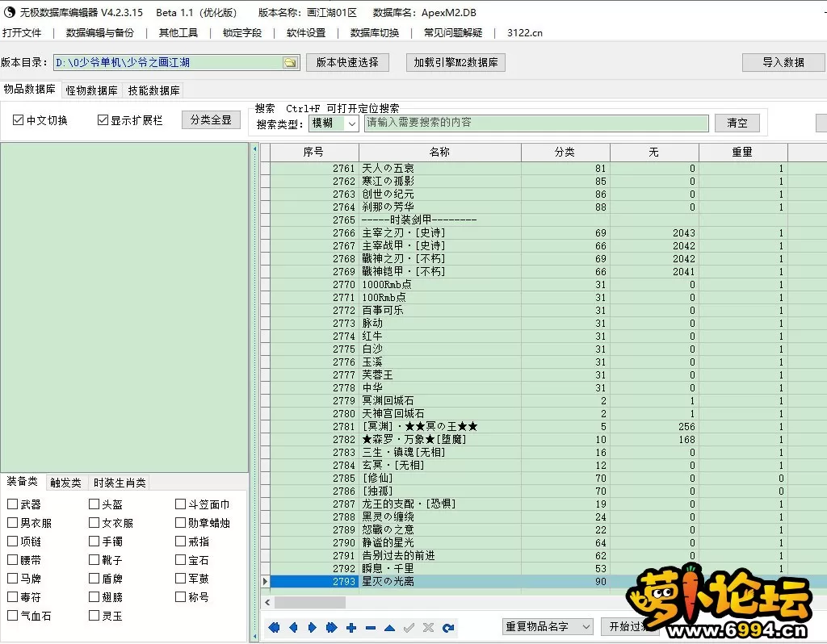Enable 勋章蜡烛 checkbox
This screenshot has width=827, height=644.
coord(180,523)
